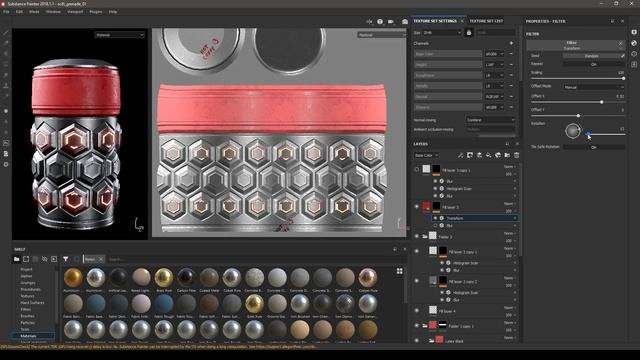Remove the Transform filter with X button

click(x=620, y=43)
